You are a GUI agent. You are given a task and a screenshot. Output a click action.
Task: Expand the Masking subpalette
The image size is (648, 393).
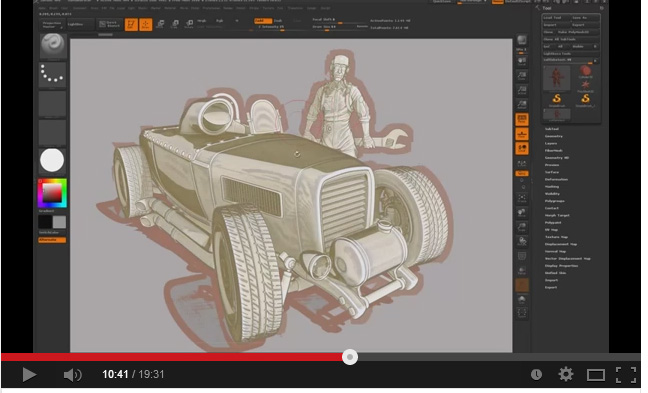pos(552,187)
